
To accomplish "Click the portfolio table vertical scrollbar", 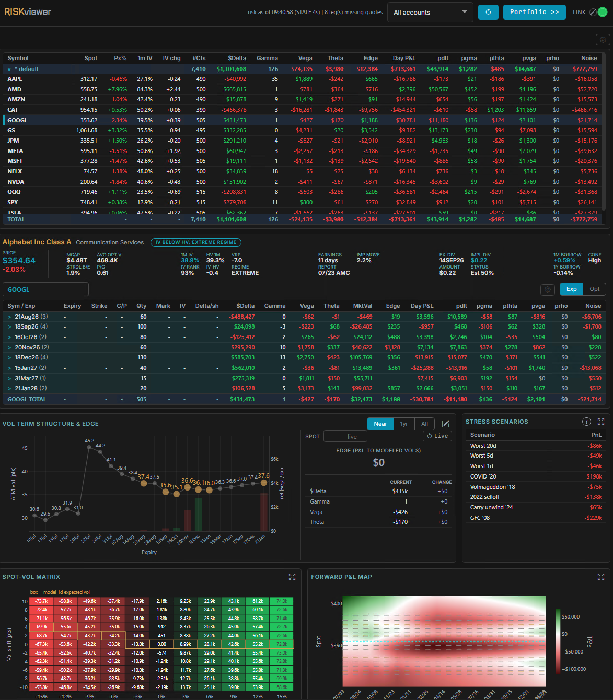I will [604, 131].
